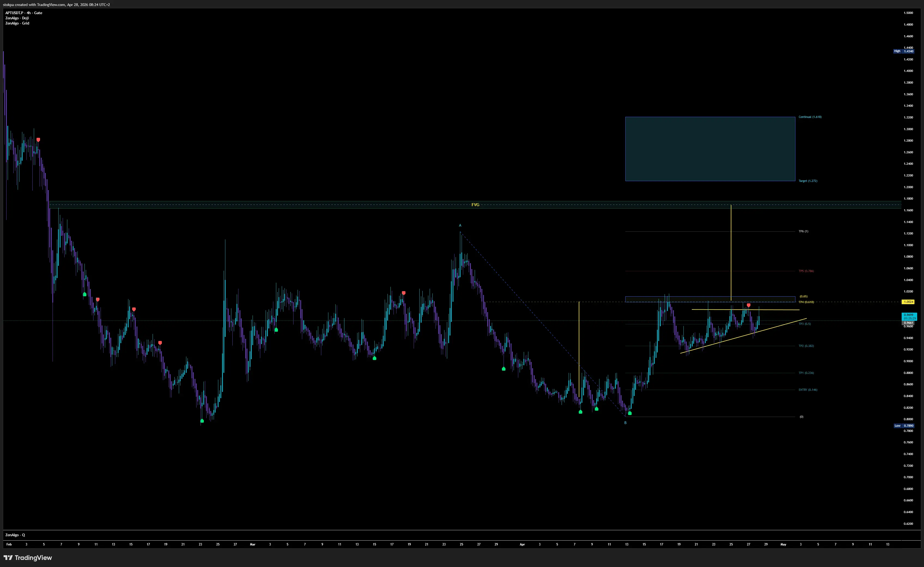Click the point A swing label
Image resolution: width=924 pixels, height=567 pixels.
pos(460,225)
